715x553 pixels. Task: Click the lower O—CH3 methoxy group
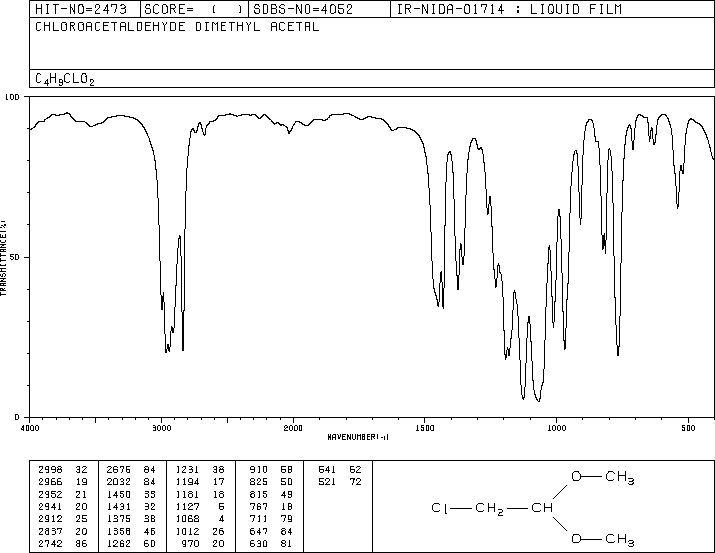point(602,540)
